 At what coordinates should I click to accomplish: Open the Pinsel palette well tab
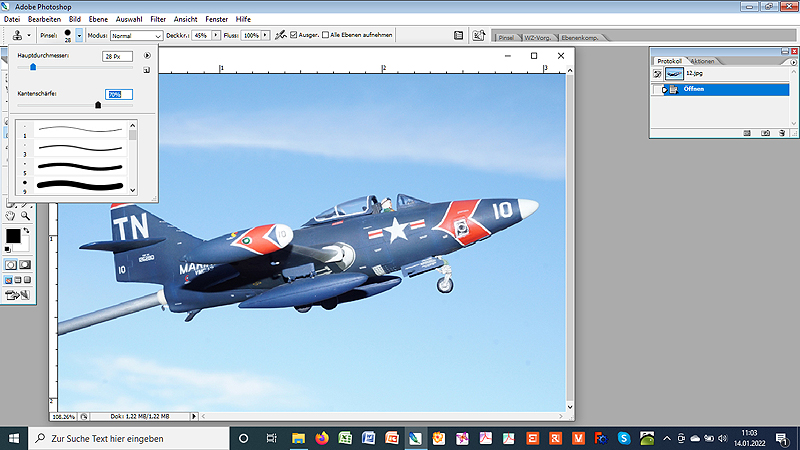[x=506, y=38]
